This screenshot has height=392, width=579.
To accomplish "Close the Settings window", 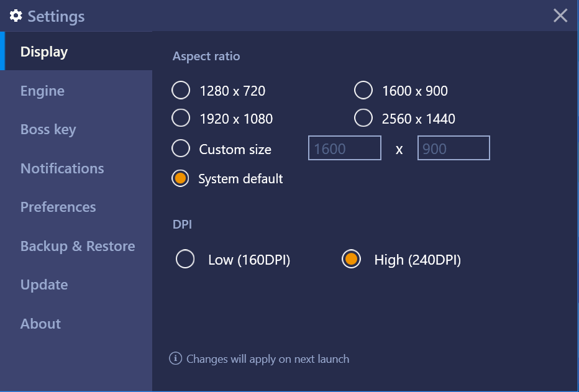I will (x=560, y=16).
